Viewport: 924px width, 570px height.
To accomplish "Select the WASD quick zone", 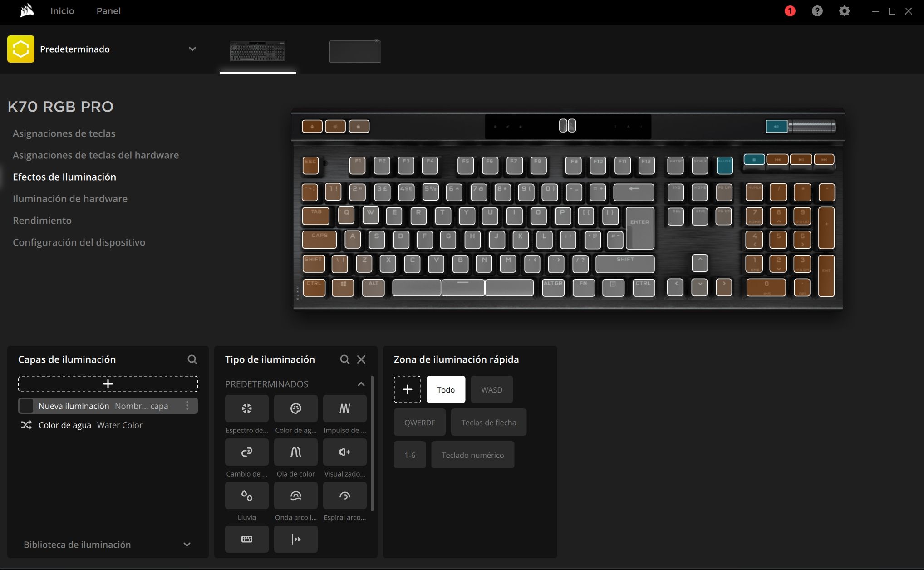I will pyautogui.click(x=492, y=389).
